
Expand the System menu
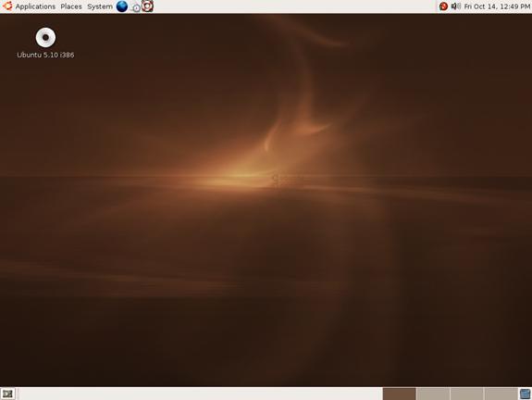point(100,6)
